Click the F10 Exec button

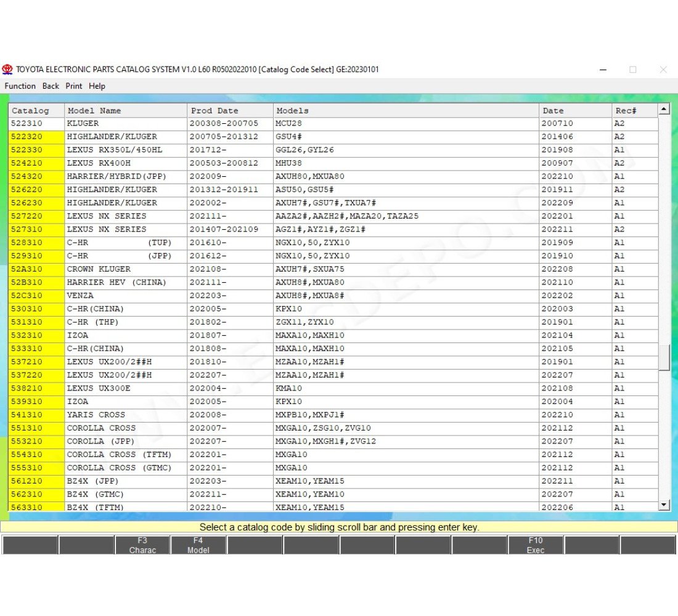[535, 545]
